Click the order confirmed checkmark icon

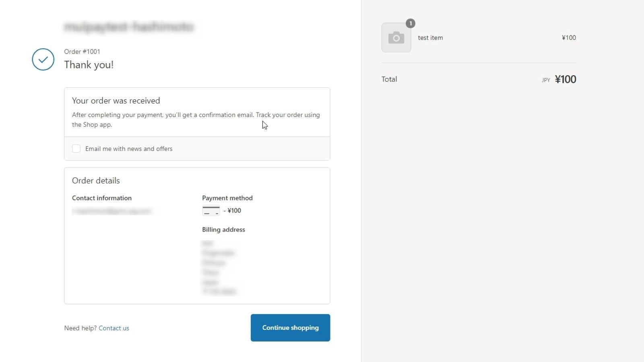click(x=43, y=60)
